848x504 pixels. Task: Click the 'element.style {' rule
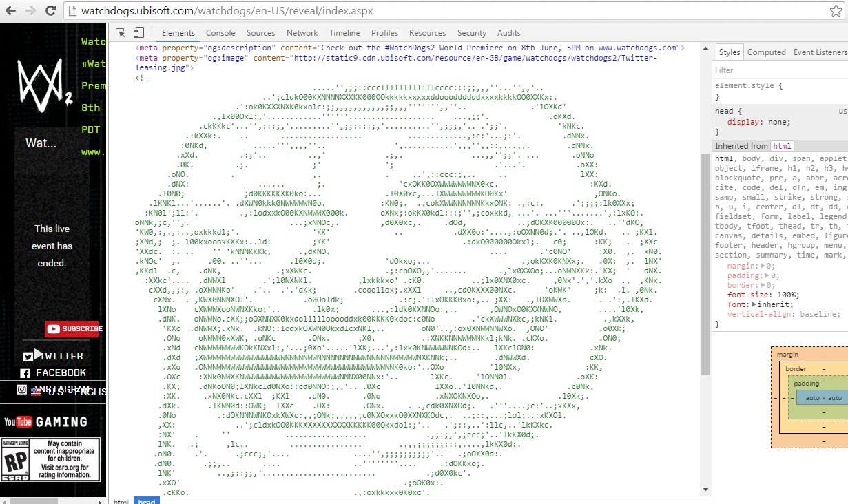tap(749, 85)
